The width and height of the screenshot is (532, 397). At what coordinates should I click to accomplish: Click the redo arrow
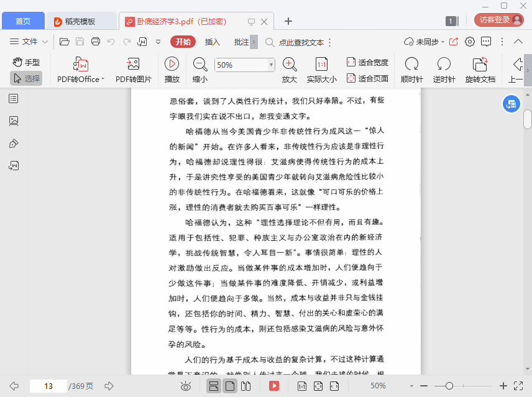(127, 42)
